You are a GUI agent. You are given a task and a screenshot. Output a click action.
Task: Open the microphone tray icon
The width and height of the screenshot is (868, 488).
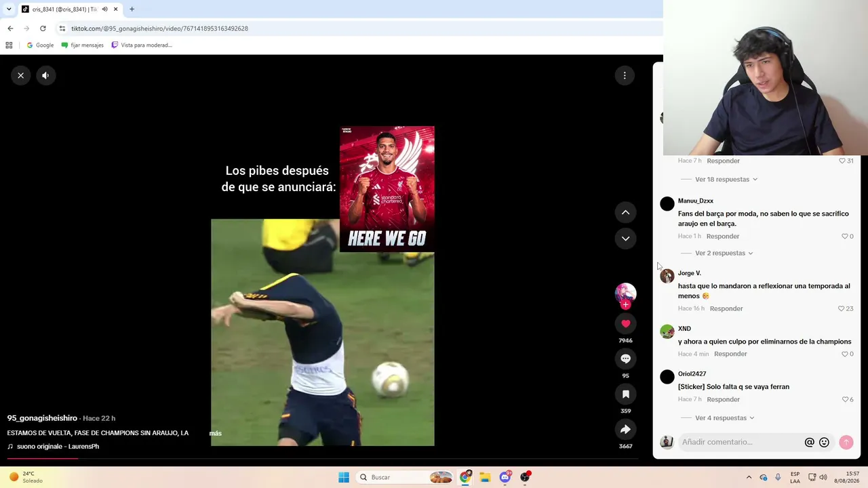[x=778, y=477]
